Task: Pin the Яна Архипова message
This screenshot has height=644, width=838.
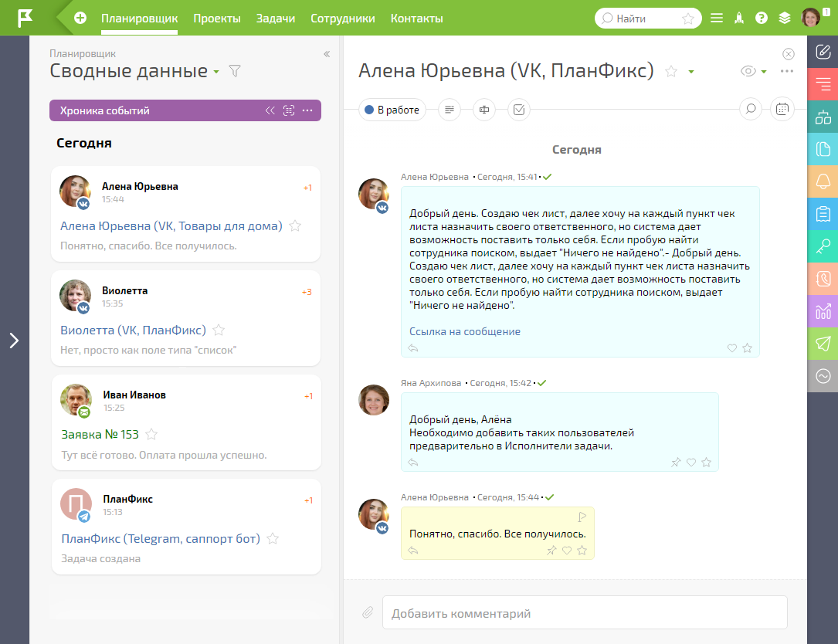Action: (x=676, y=463)
